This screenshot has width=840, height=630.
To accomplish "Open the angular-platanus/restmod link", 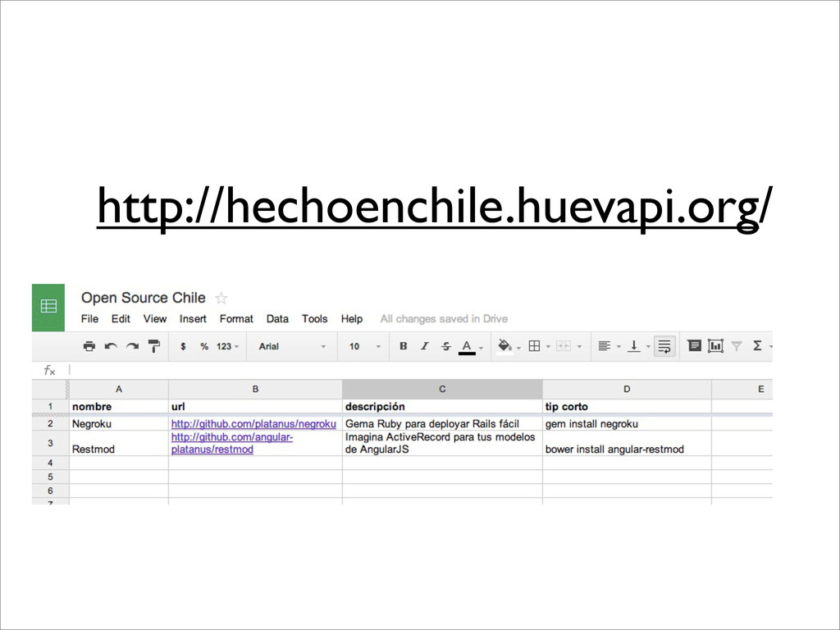I will (232, 443).
